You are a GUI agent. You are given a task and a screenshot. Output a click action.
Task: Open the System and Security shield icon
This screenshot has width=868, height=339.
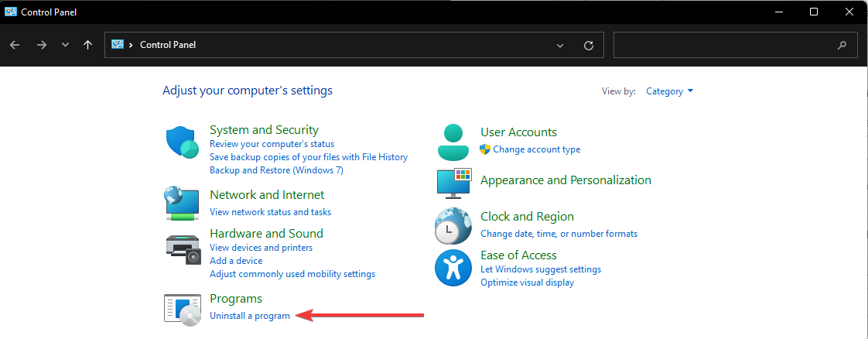[x=182, y=142]
